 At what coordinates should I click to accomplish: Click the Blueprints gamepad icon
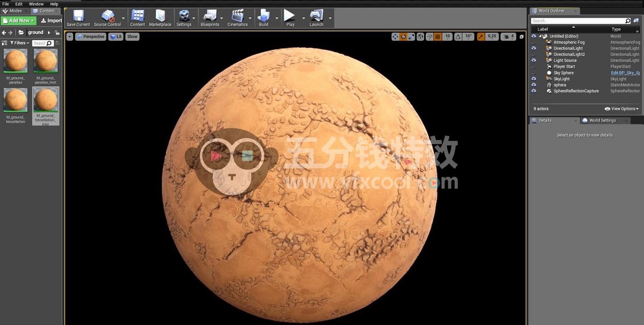coord(210,15)
